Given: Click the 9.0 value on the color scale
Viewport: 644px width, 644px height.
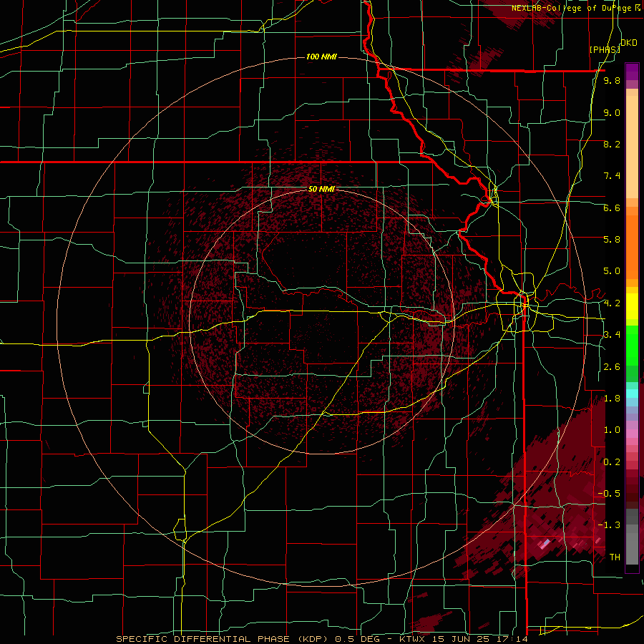Looking at the screenshot, I should [x=612, y=112].
